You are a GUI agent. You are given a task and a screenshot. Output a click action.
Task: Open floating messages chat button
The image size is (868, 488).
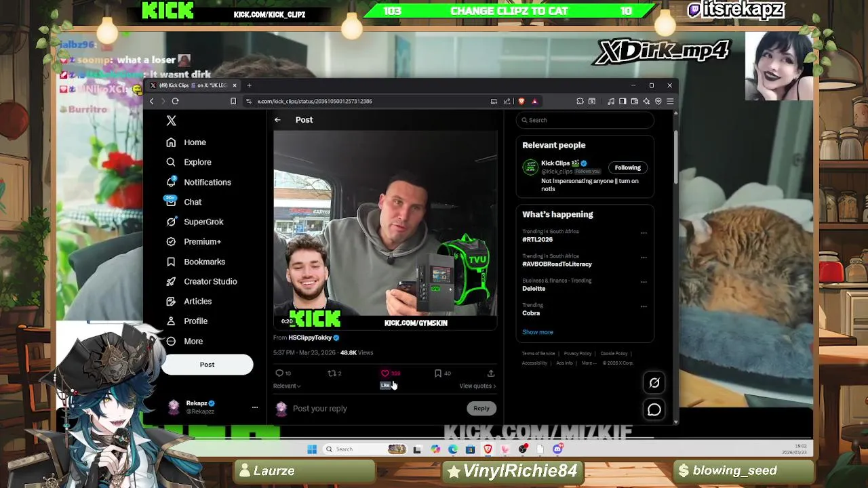pyautogui.click(x=654, y=410)
